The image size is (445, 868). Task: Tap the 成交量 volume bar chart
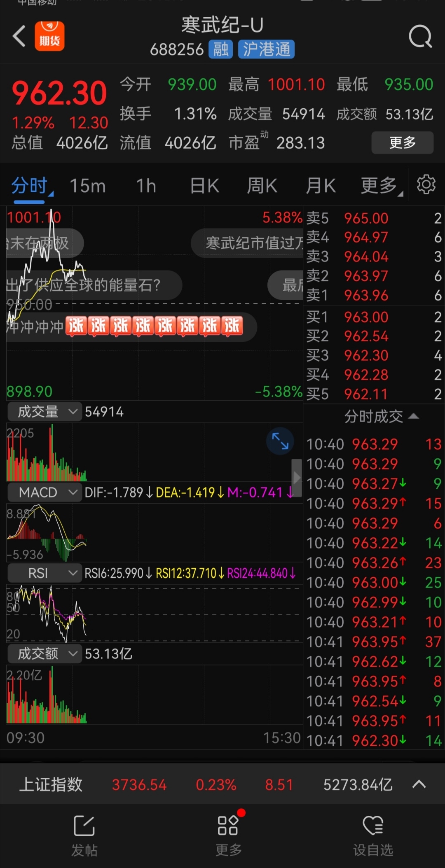[155, 452]
